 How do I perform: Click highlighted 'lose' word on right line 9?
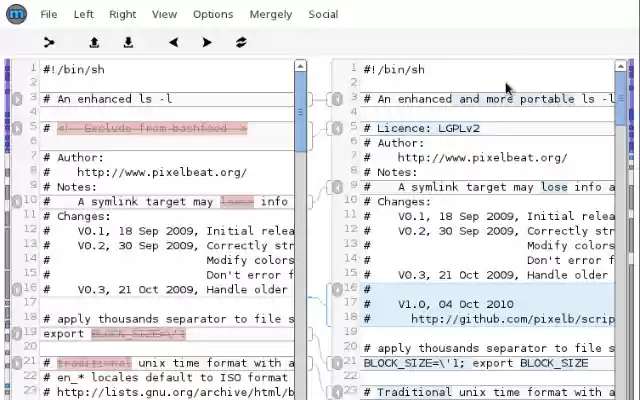pyautogui.click(x=554, y=187)
